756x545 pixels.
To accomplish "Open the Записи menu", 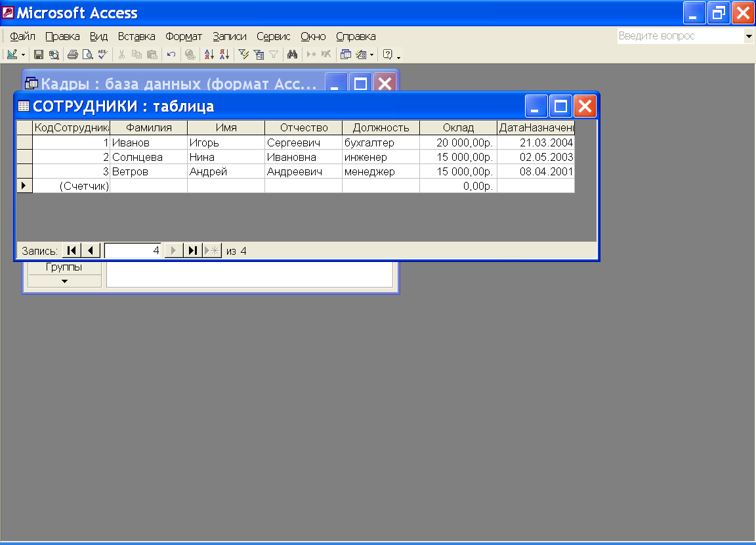I will click(230, 37).
